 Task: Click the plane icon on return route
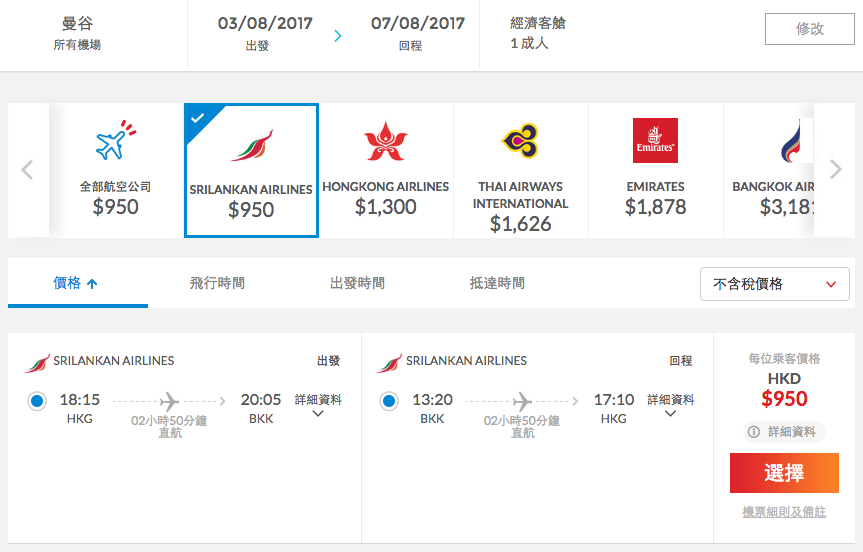point(522,401)
